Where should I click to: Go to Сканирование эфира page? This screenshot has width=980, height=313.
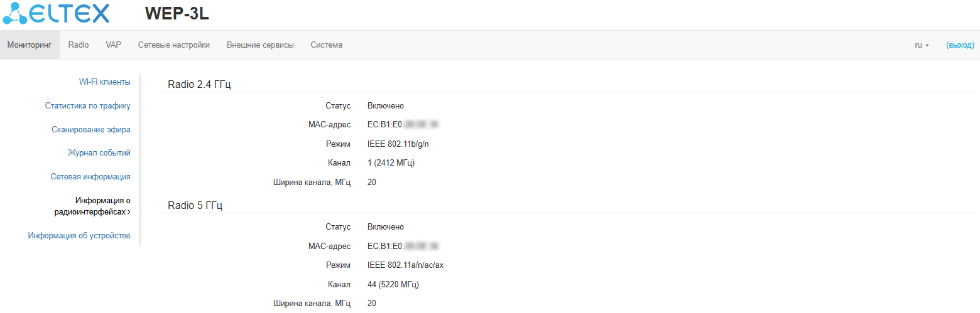pyautogui.click(x=91, y=130)
